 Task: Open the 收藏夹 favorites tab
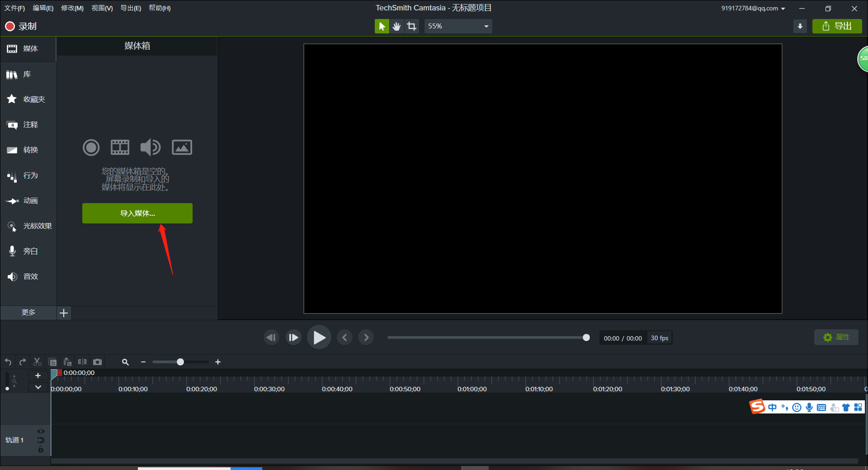tap(28, 99)
